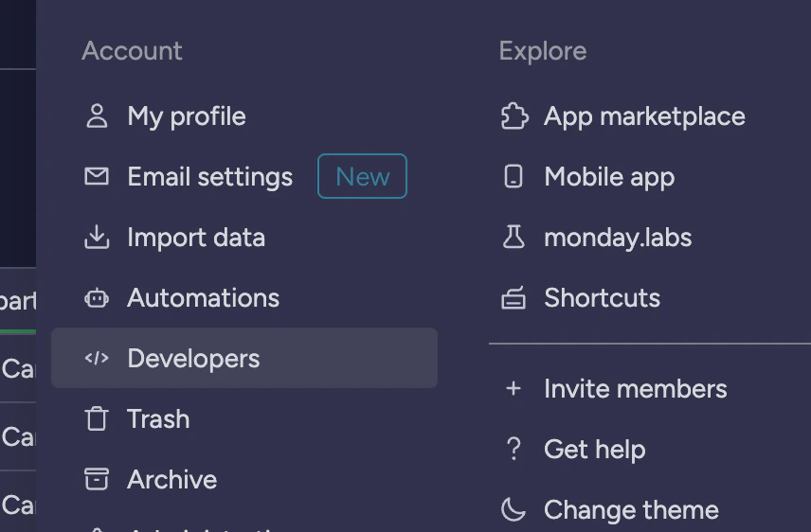The width and height of the screenshot is (811, 532).
Task: Click the plus icon beside Invite members
Action: pyautogui.click(x=514, y=388)
